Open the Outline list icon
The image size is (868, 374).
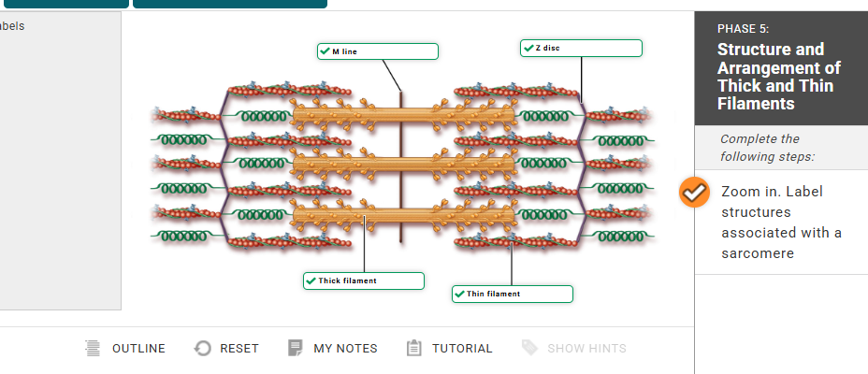(x=92, y=349)
